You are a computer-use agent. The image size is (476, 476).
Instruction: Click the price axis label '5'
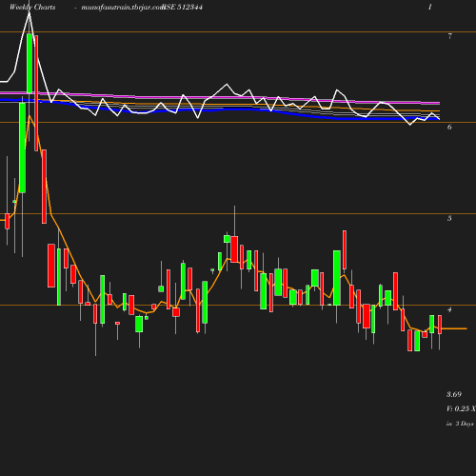(449, 218)
